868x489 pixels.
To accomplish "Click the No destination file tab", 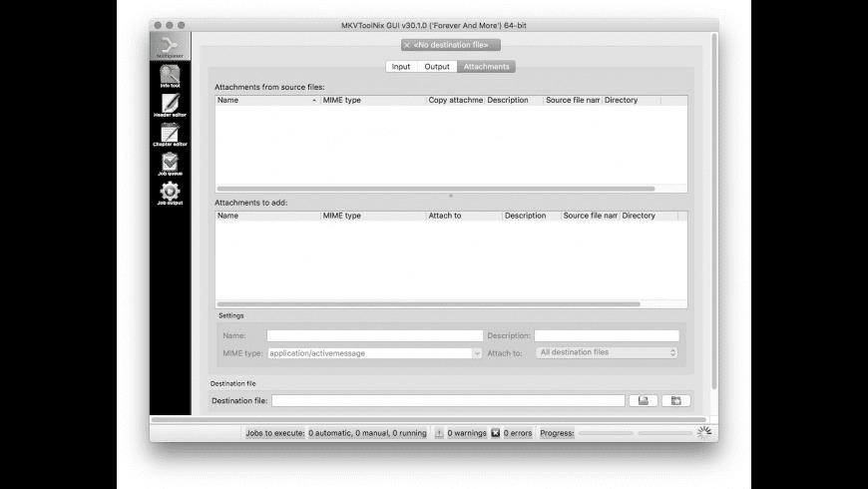I will tap(451, 45).
